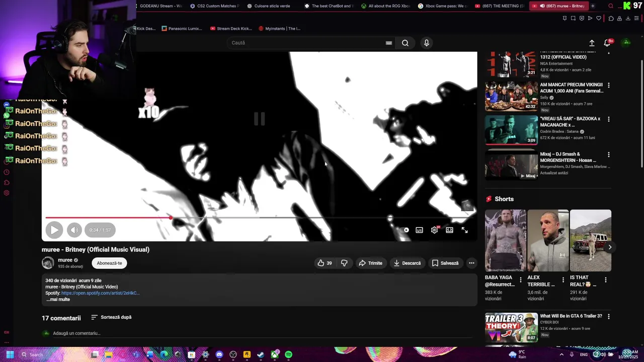Switch to All about the ROG Xbox tab
This screenshot has width=644, height=362.
(386, 6)
